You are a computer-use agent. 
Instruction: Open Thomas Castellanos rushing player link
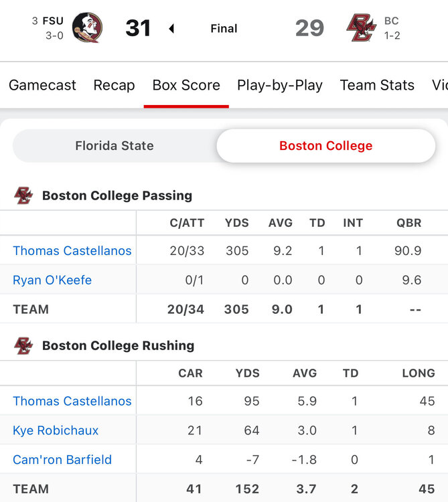(x=72, y=401)
